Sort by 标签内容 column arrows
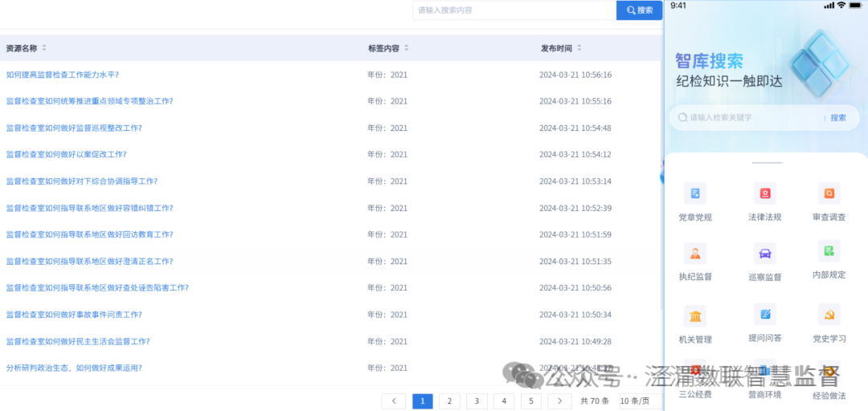Image resolution: width=868 pixels, height=411 pixels. pyautogui.click(x=407, y=48)
